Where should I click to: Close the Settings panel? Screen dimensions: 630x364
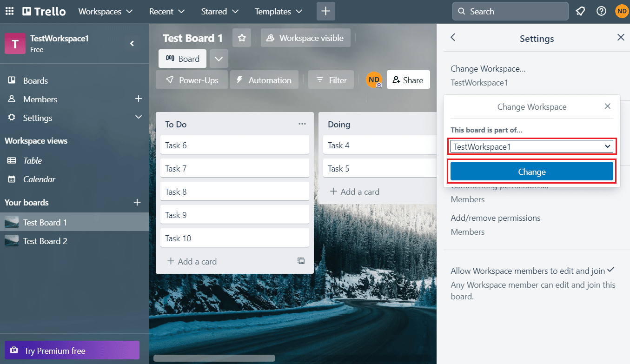621,38
